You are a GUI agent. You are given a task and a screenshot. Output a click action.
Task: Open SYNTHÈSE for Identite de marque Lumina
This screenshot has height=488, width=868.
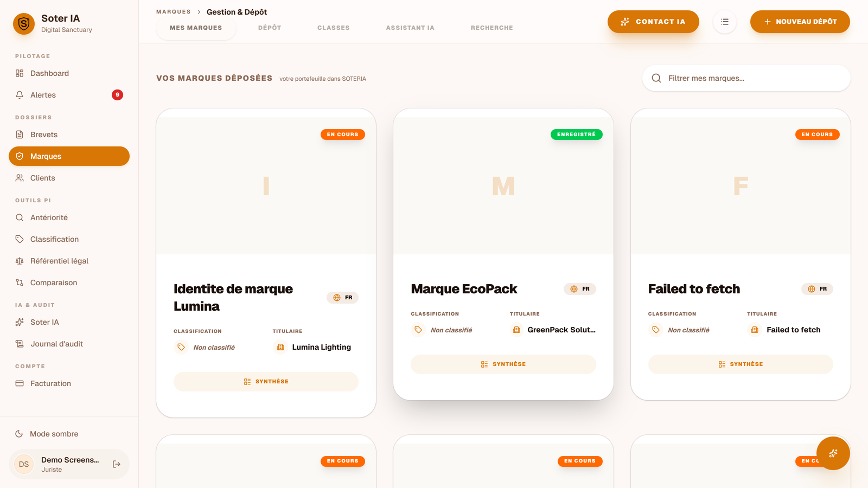(x=266, y=382)
